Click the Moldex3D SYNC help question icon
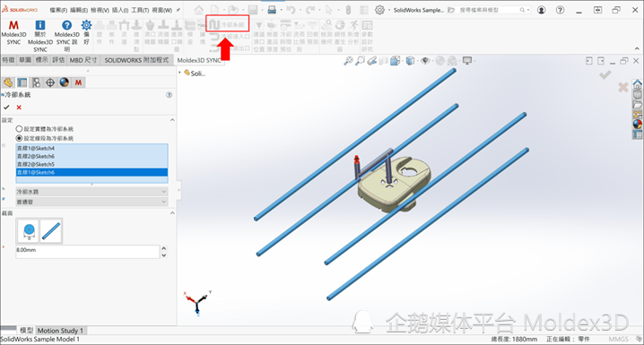Image resolution: width=644 pixels, height=345 pixels. (x=66, y=25)
